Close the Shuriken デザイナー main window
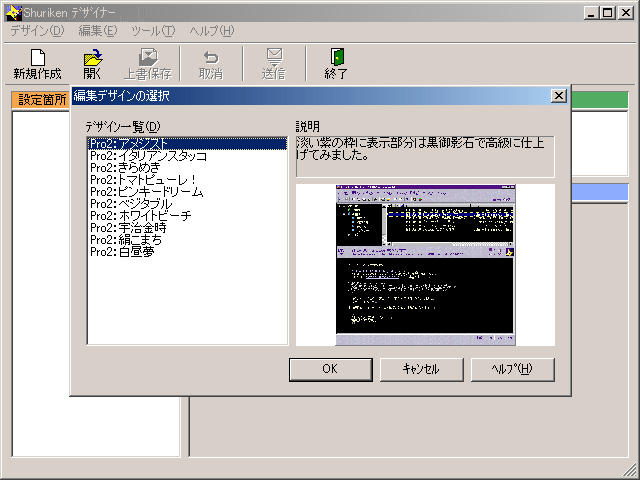Screen dimensions: 640x480 pyautogui.click(x=625, y=13)
